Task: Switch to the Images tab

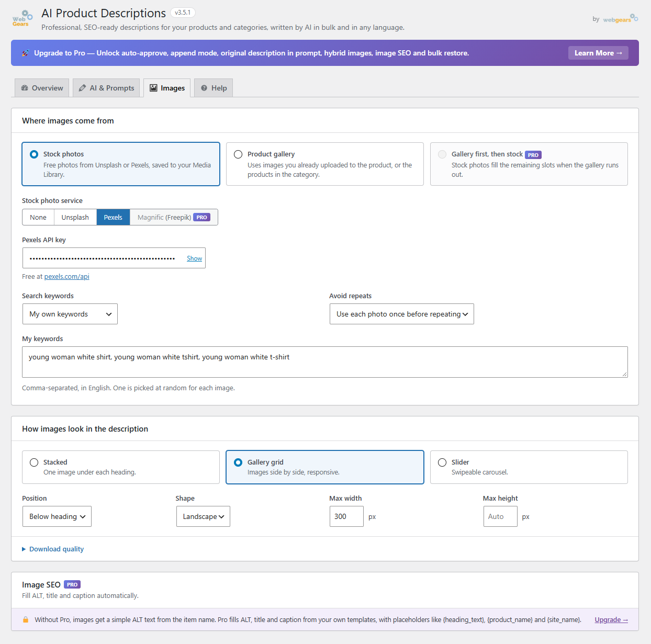Action: [x=167, y=88]
